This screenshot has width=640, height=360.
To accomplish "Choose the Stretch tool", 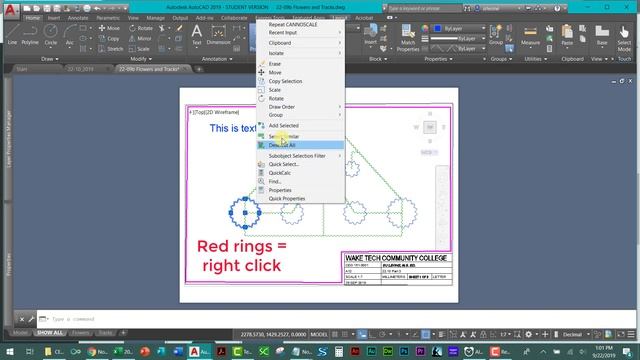I will coord(111,49).
